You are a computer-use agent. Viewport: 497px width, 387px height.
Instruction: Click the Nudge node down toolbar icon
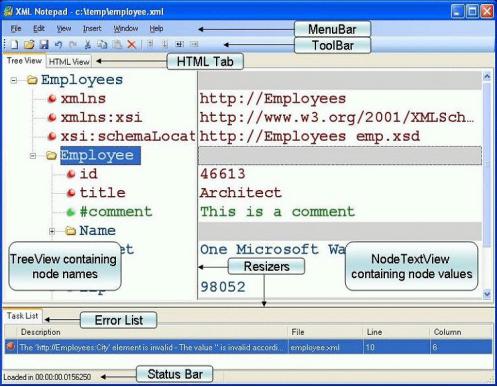pyautogui.click(x=165, y=44)
